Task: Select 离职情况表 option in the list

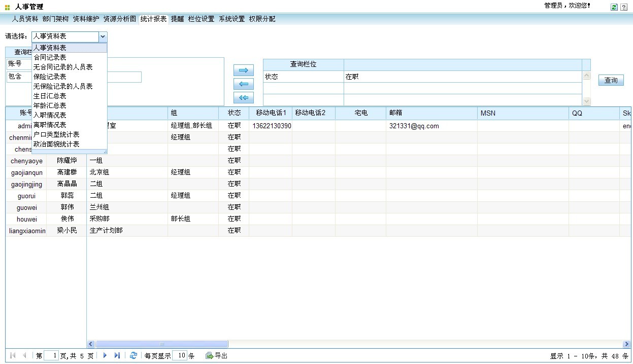Action: [50, 125]
